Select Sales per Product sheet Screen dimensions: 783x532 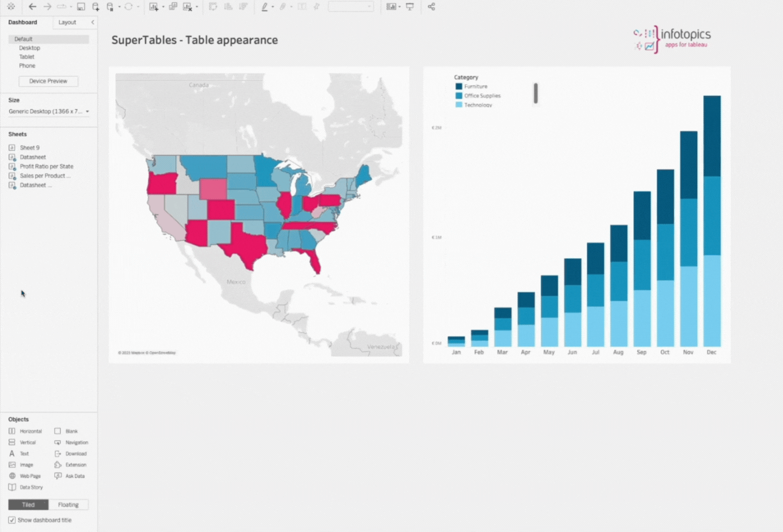45,176
